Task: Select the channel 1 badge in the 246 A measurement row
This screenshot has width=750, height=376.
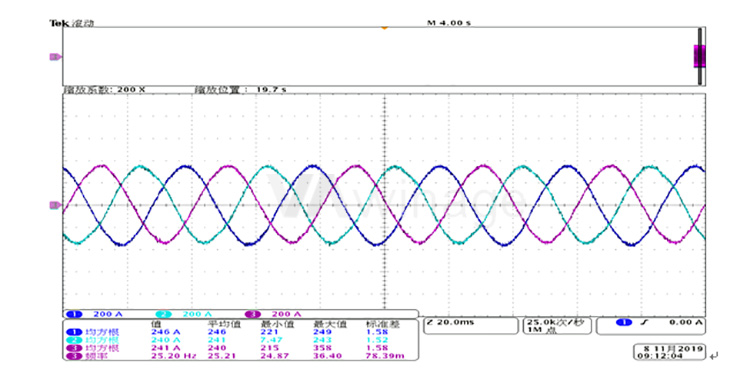Action: pos(74,332)
